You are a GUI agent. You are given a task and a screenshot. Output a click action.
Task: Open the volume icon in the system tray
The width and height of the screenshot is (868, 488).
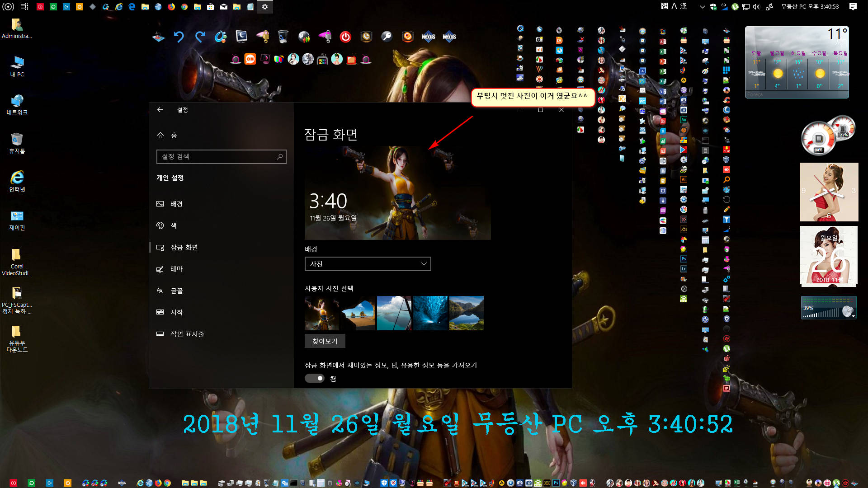pyautogui.click(x=757, y=7)
